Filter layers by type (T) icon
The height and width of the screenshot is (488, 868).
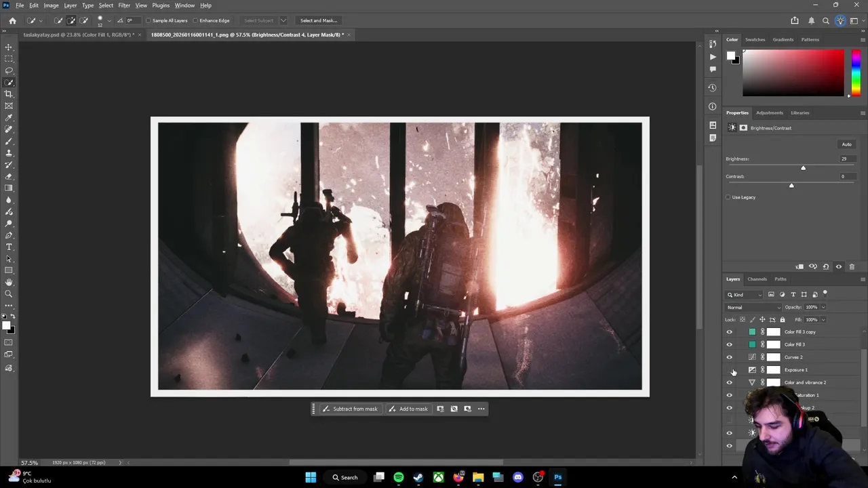[x=793, y=294]
